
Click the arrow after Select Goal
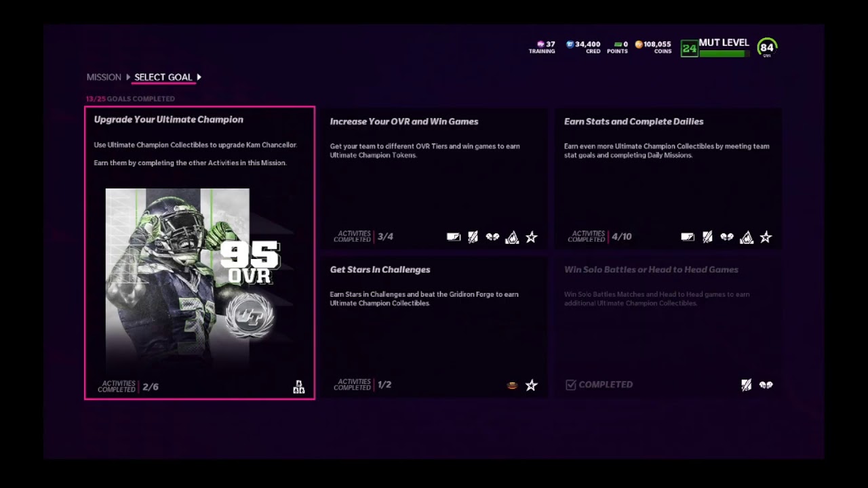point(199,77)
